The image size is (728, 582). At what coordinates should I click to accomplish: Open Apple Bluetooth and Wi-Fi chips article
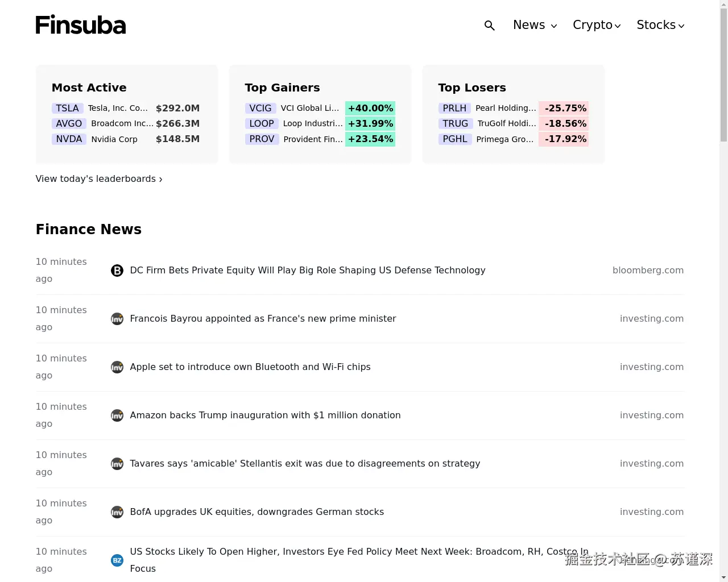[x=250, y=367]
